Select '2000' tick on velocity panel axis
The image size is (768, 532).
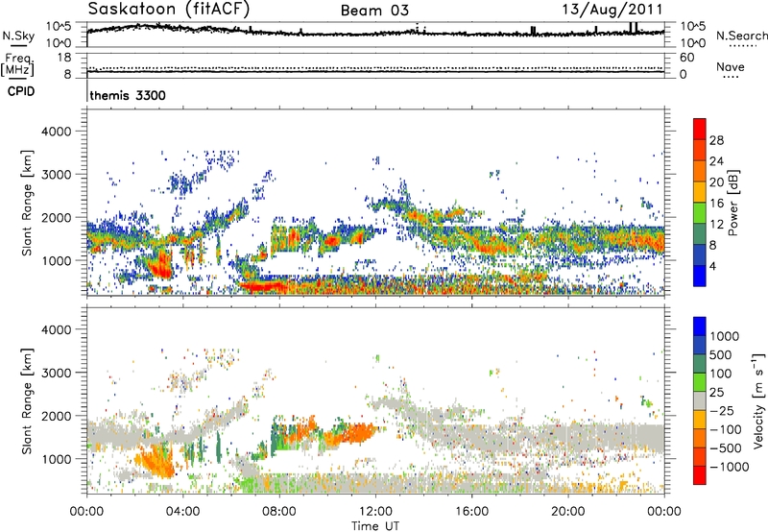tap(56, 416)
